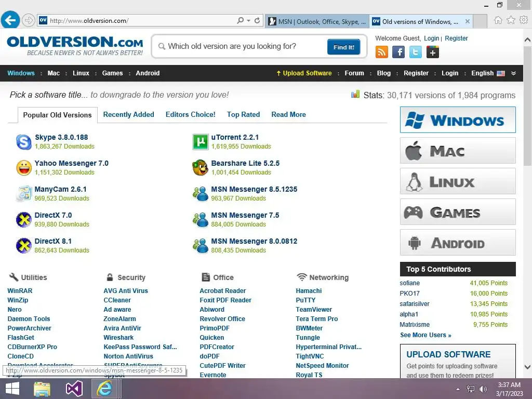The image size is (532, 399).
Task: Open the browser home icon
Action: coord(498,20)
